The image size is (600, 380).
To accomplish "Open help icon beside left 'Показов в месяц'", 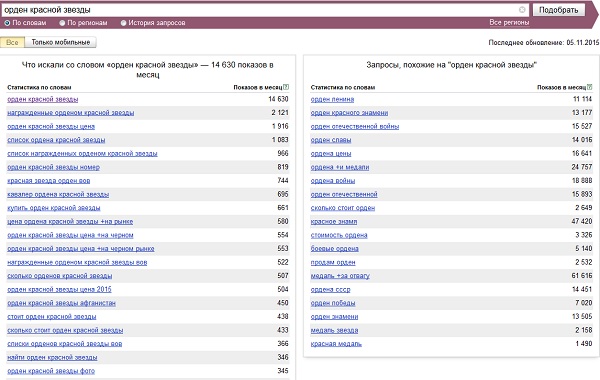I will tap(286, 87).
